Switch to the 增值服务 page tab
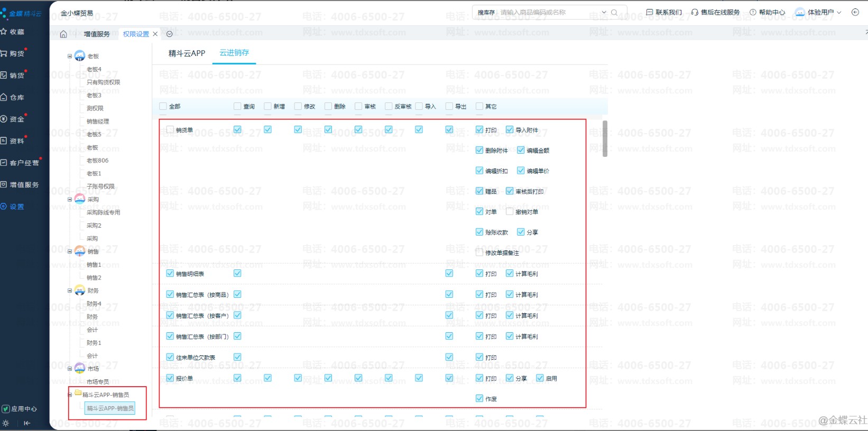This screenshot has width=868, height=431. click(97, 34)
